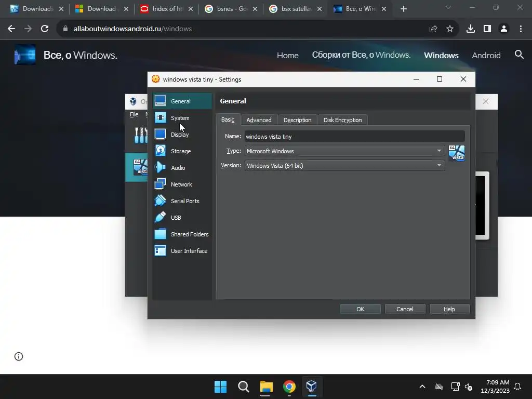Open the Windows Start button
Viewport: 532px width, 399px height.
click(x=220, y=386)
